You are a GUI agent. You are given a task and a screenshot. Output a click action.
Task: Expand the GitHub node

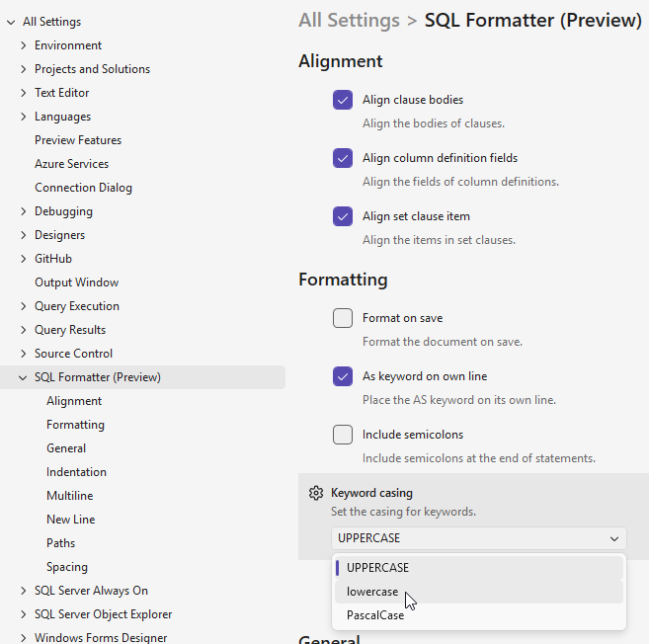coord(23,259)
